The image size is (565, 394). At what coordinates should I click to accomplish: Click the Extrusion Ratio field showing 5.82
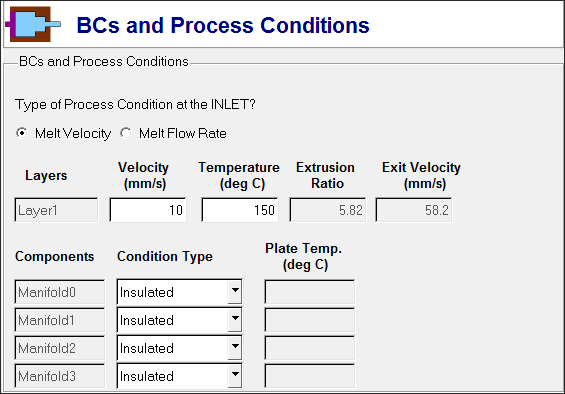328,210
